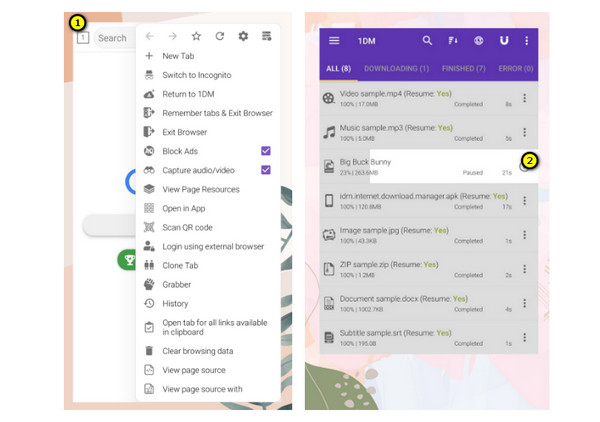Choose Scan QR code
The width and height of the screenshot is (600, 422).
tap(208, 228)
